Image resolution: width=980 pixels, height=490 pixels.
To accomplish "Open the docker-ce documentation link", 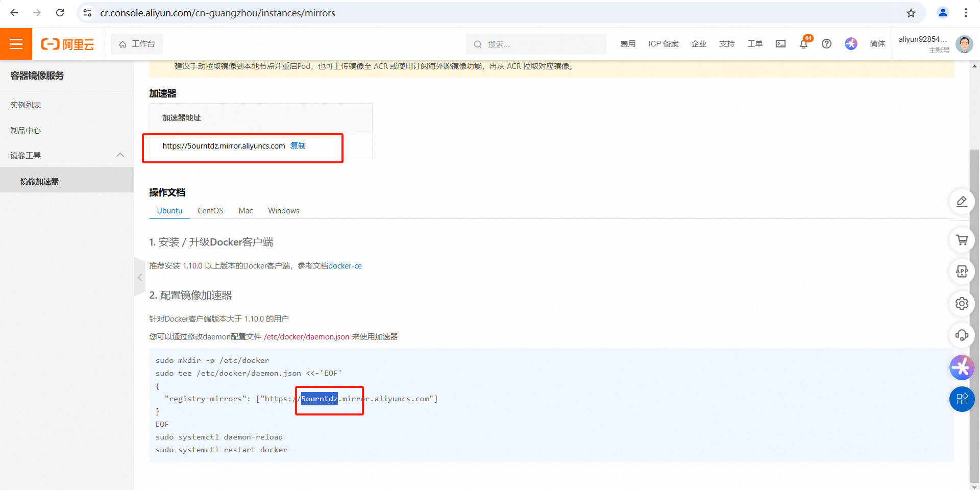I will tap(345, 266).
